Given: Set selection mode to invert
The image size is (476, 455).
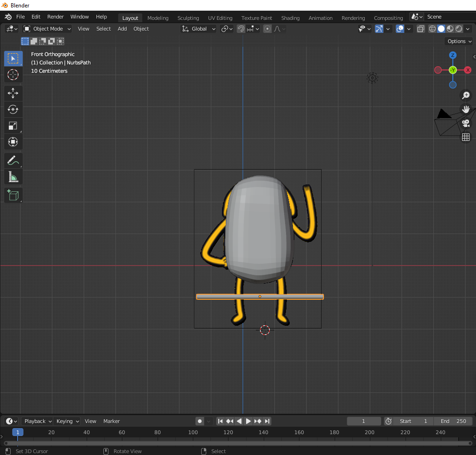Looking at the screenshot, I should (x=51, y=41).
